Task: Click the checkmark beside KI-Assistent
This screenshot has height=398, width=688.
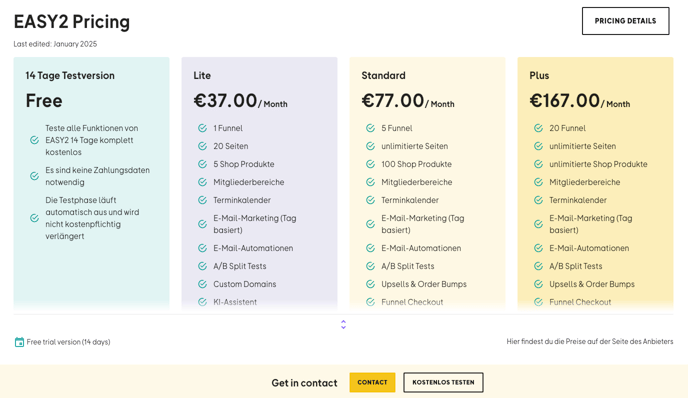Action: (x=202, y=302)
